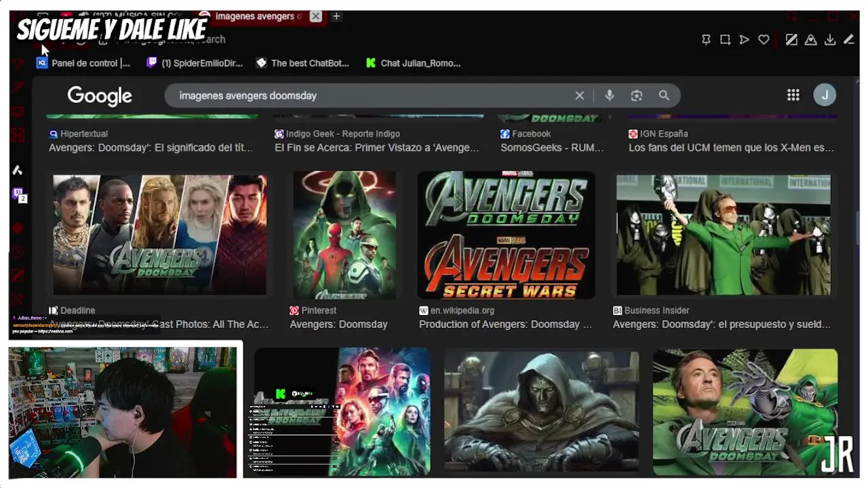Open 'The best ChatBot...' bookmark
Viewport: 868px width, 488px height.
(x=302, y=63)
